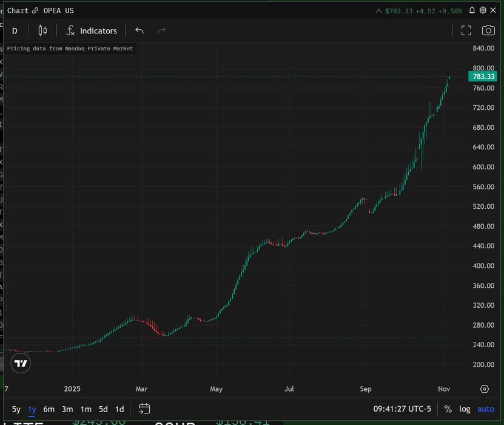Enter fullscreen chart mode
The width and height of the screenshot is (504, 425).
tap(466, 30)
